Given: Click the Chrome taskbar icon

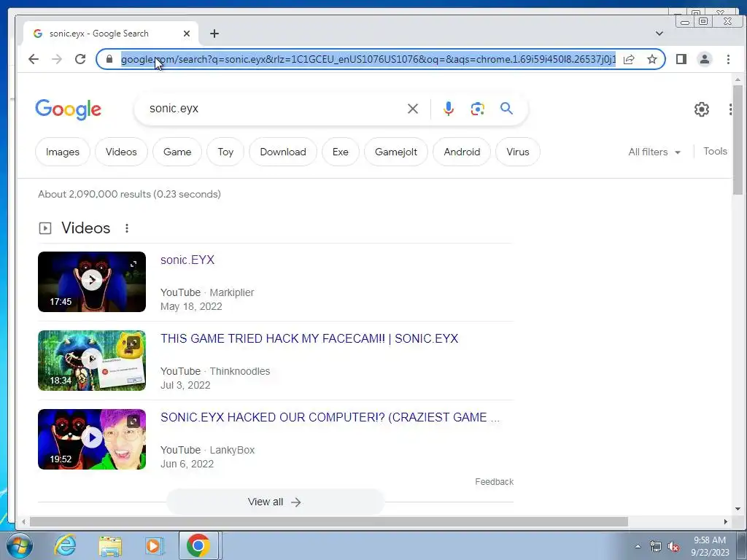Looking at the screenshot, I should (x=198, y=545).
